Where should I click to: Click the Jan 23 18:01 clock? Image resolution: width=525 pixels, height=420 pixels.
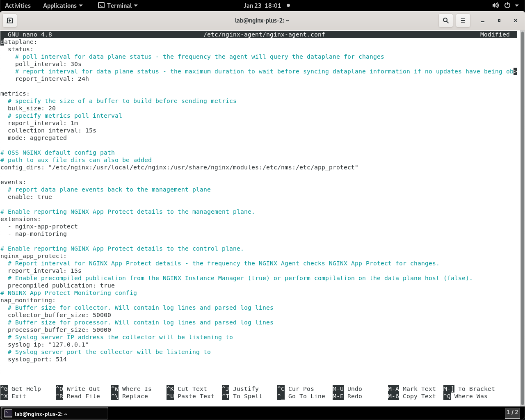[262, 5]
